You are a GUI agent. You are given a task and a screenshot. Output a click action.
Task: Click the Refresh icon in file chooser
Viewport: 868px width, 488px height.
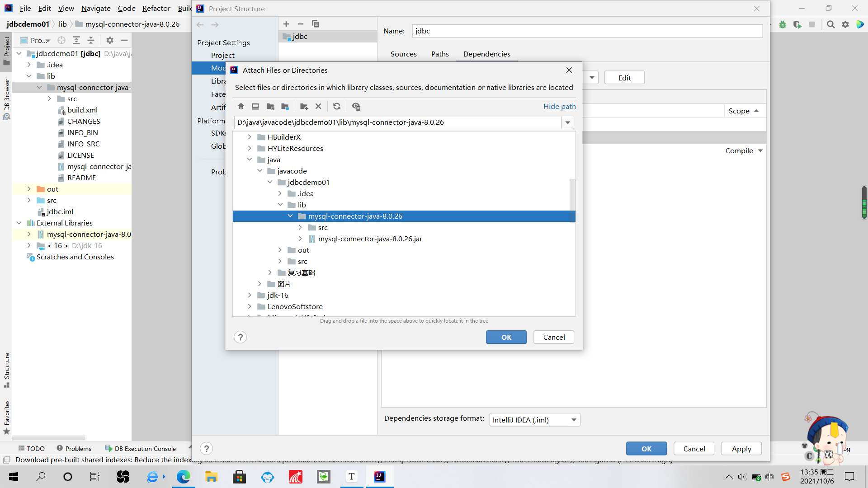pyautogui.click(x=337, y=107)
